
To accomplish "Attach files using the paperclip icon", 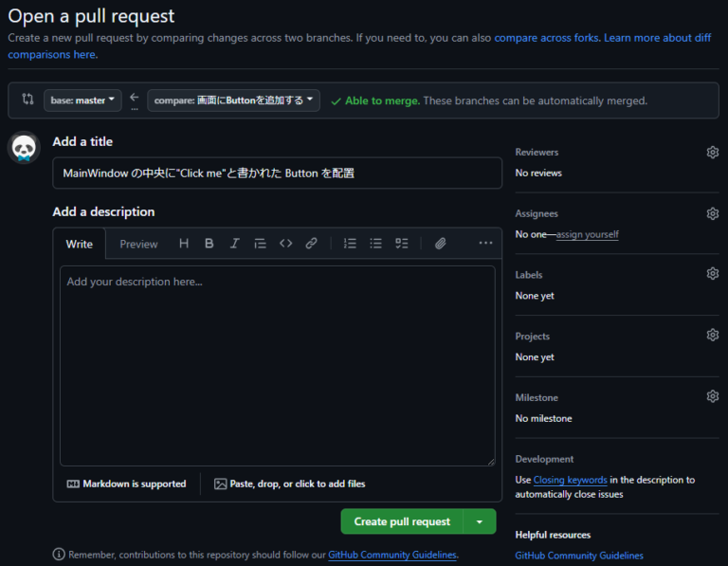I will pos(440,244).
